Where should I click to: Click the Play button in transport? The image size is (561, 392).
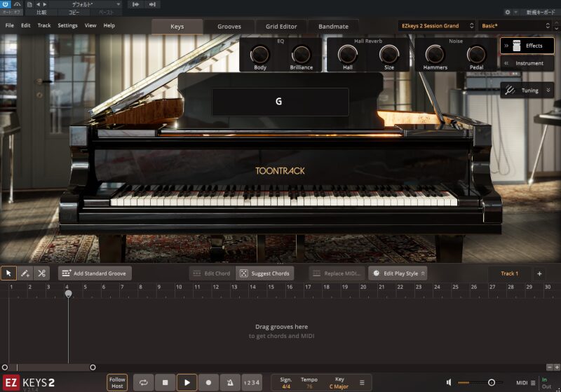click(x=187, y=382)
